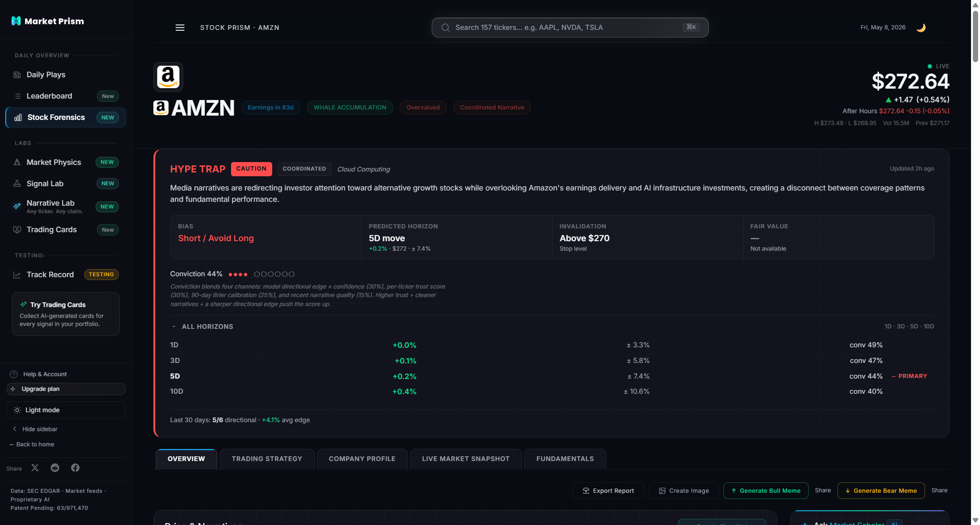Image resolution: width=980 pixels, height=525 pixels.
Task: Click the Create Image button
Action: [684, 491]
